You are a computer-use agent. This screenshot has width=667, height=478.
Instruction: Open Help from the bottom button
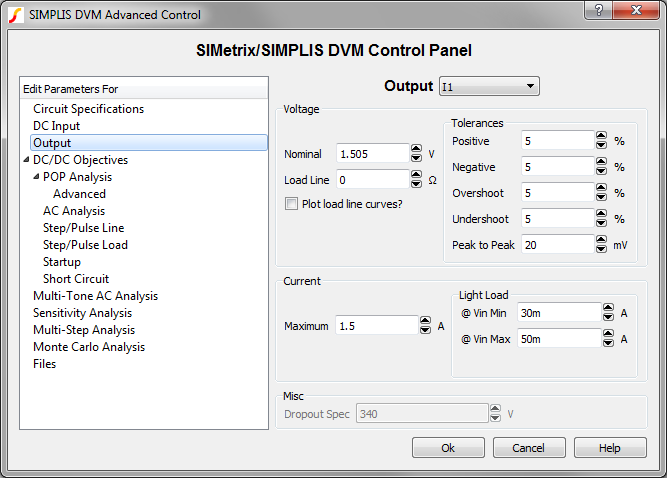(x=610, y=448)
